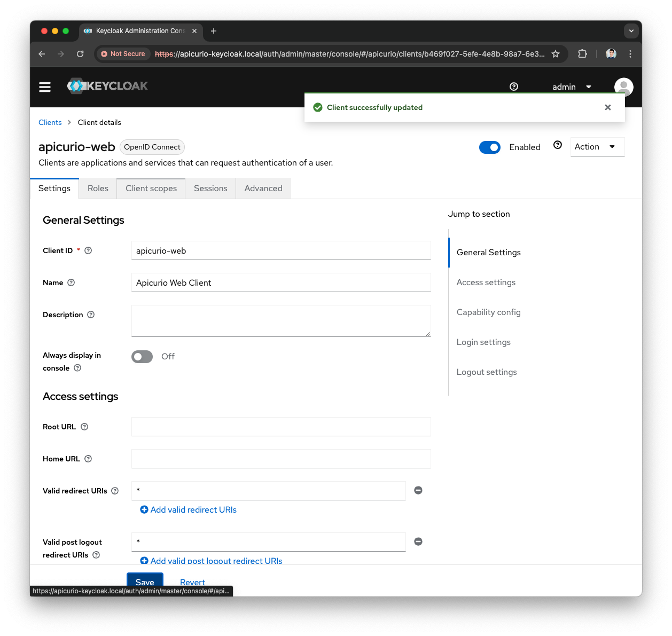Disable the client via the Enabled toggle

tap(490, 147)
